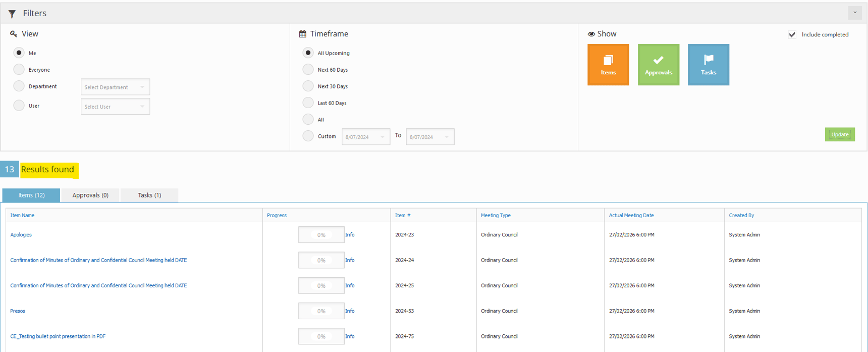Click the green Approvals tile
The height and width of the screenshot is (352, 868).
point(658,65)
